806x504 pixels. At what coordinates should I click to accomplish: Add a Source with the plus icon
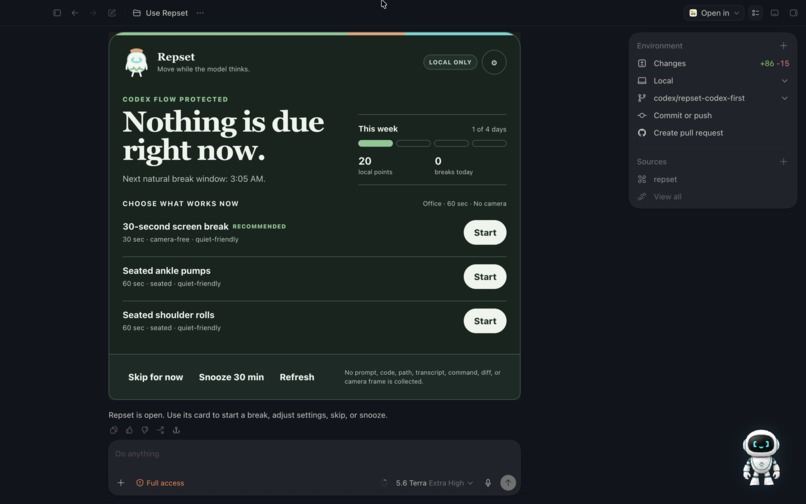click(783, 161)
